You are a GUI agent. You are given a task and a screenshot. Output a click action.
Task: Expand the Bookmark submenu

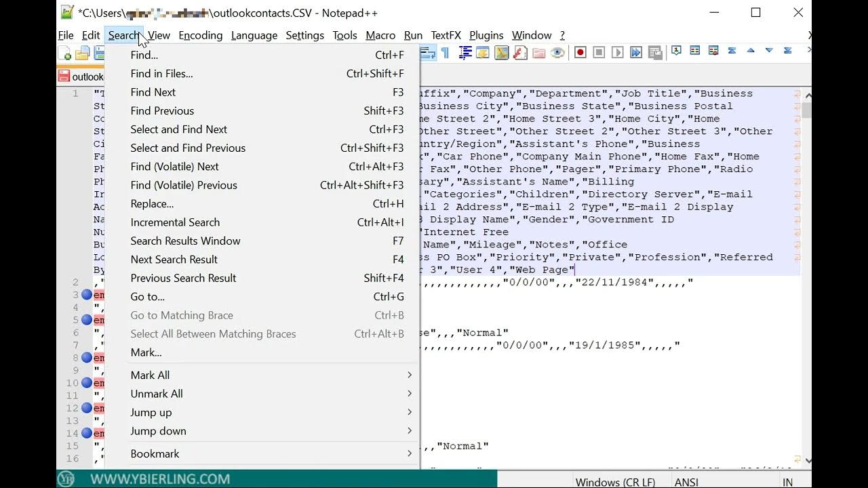pos(262,453)
